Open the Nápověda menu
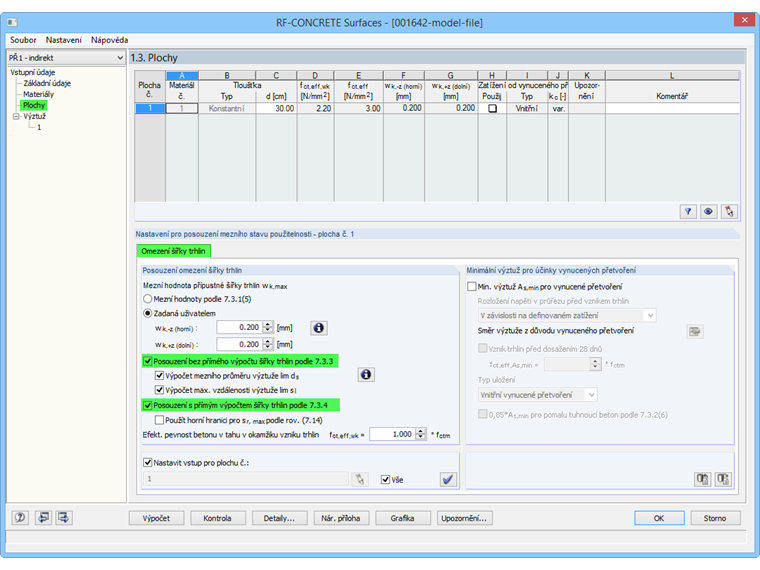 [x=110, y=40]
